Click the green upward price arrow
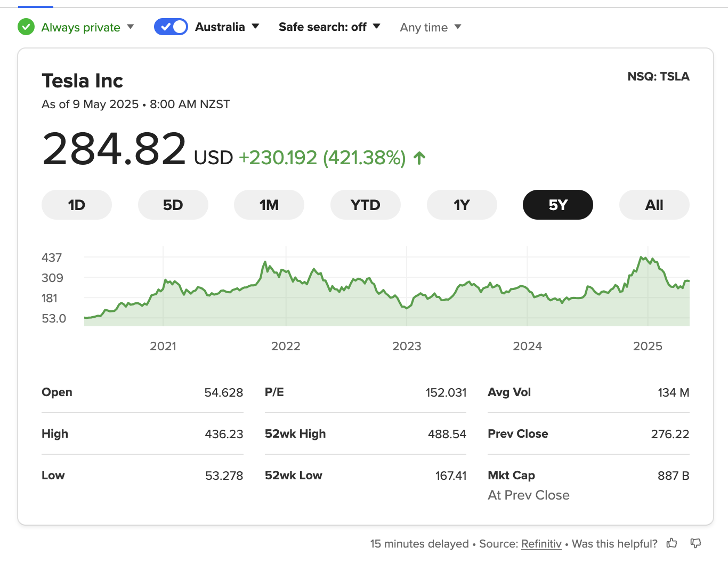Image resolution: width=728 pixels, height=563 pixels. 419,158
